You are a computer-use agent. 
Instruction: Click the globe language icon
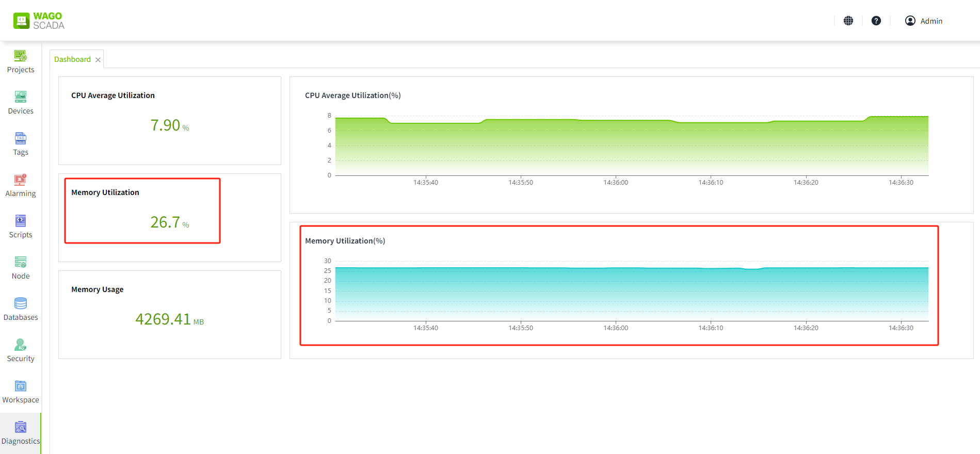point(848,21)
